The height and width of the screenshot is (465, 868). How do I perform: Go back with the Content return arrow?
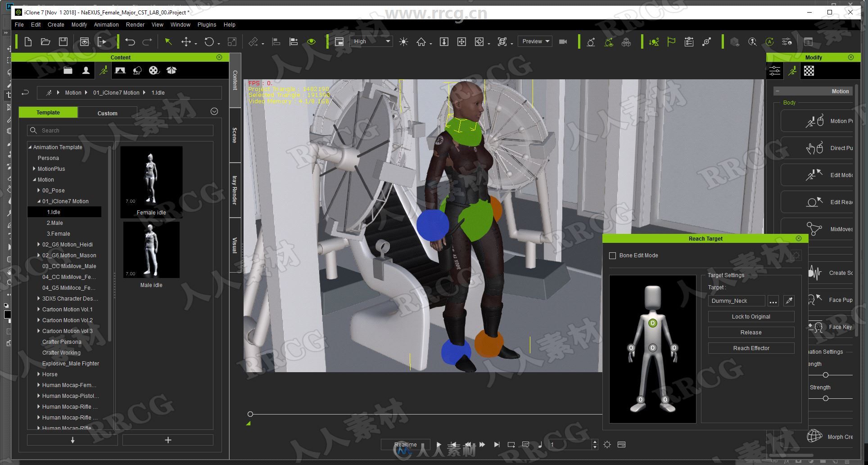coord(25,92)
